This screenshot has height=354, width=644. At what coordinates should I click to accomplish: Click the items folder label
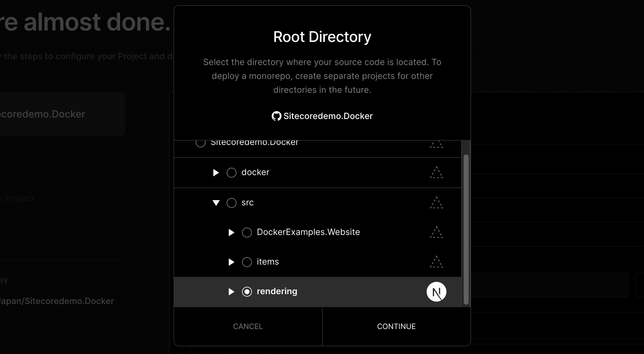pos(268,262)
